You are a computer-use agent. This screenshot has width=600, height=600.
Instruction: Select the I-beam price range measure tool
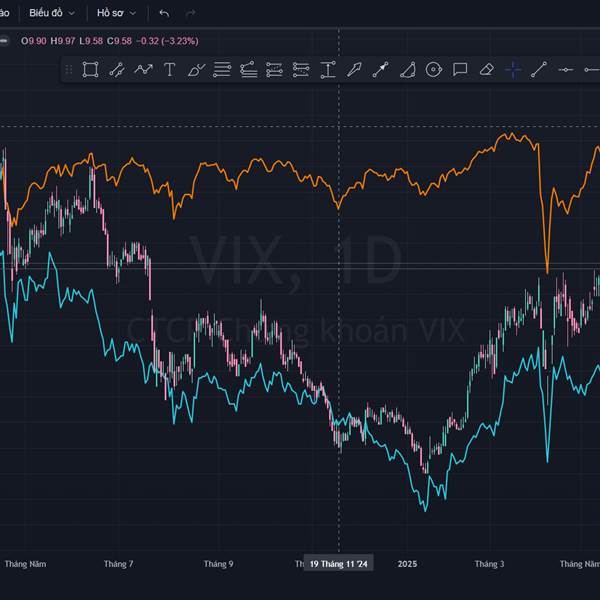point(328,70)
